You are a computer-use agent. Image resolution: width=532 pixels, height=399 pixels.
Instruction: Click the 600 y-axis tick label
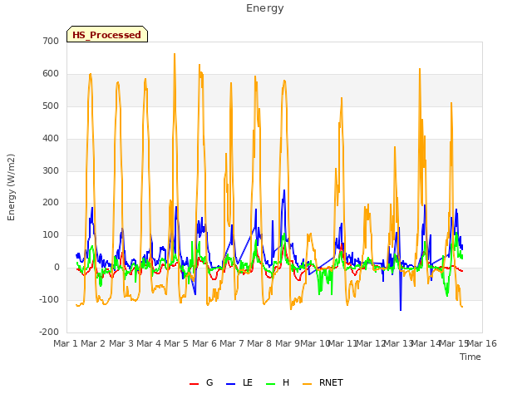pos(51,74)
